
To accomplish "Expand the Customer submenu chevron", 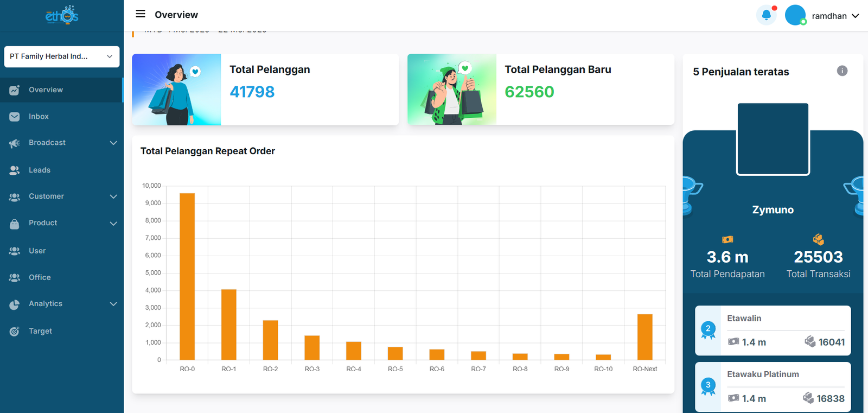I will pyautogui.click(x=113, y=196).
